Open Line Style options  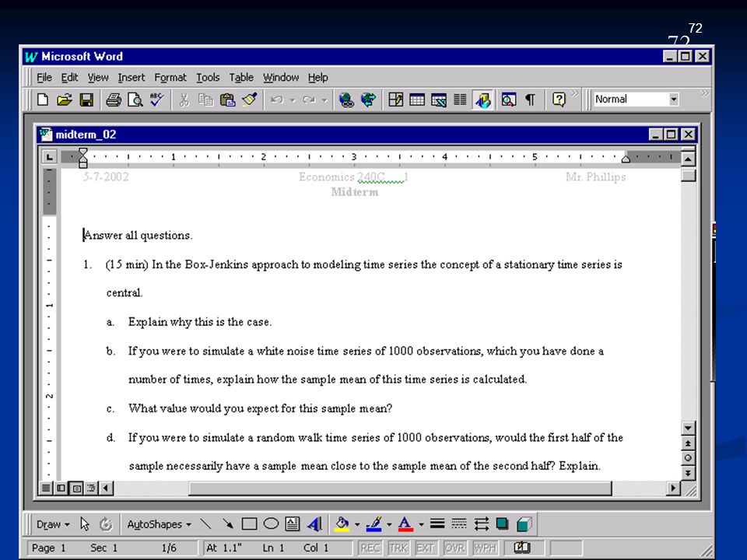437,523
